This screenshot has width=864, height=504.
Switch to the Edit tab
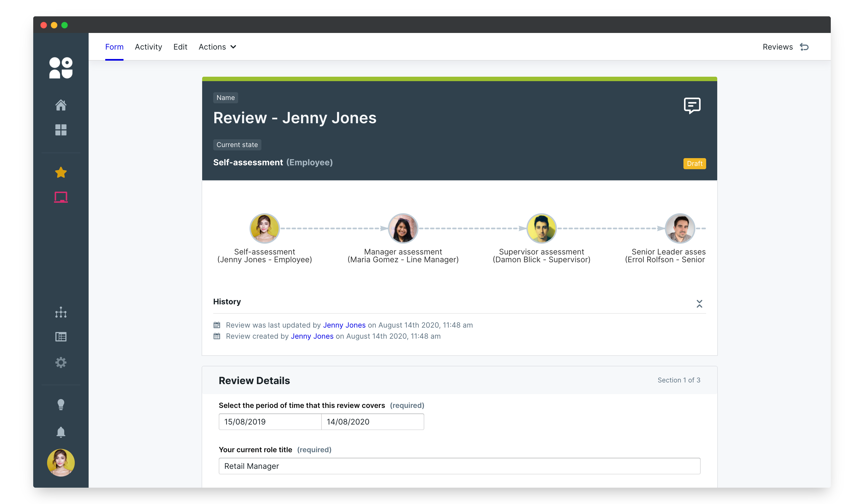click(180, 47)
